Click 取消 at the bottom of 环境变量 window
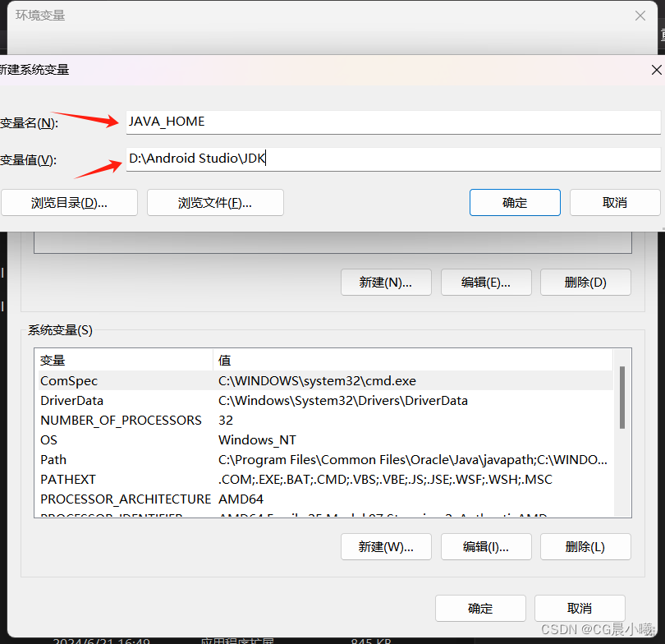This screenshot has height=644, width=665. pyautogui.click(x=580, y=609)
